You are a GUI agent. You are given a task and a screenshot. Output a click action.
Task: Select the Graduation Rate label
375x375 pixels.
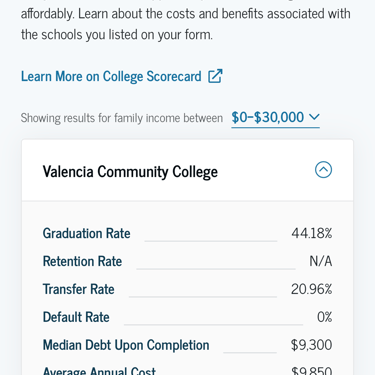coord(86,233)
